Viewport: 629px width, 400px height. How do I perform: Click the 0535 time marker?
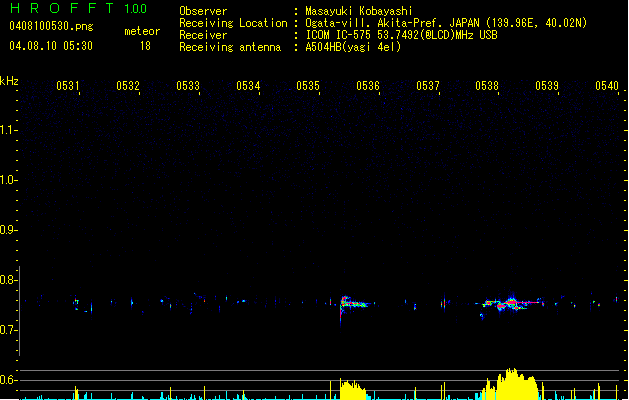coord(308,86)
